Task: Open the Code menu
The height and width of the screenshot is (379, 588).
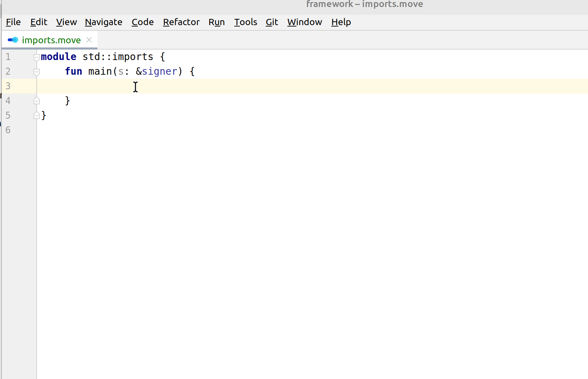Action: (142, 22)
